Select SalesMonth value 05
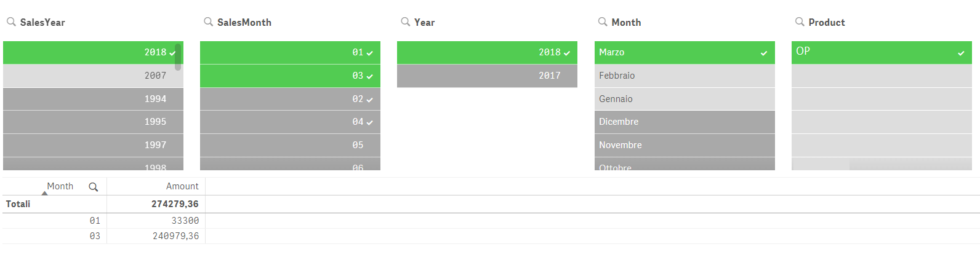 point(290,145)
